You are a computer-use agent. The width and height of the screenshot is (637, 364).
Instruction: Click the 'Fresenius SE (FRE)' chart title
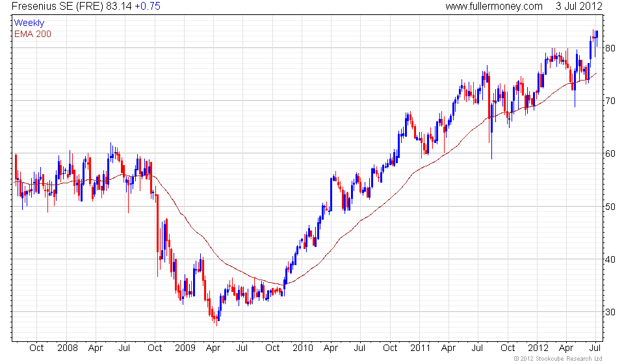pyautogui.click(x=58, y=6)
